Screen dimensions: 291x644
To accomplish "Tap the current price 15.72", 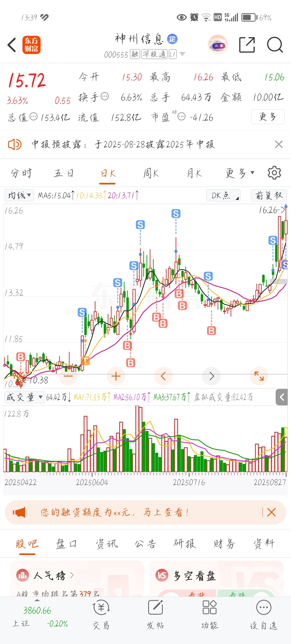I will pyautogui.click(x=27, y=80).
